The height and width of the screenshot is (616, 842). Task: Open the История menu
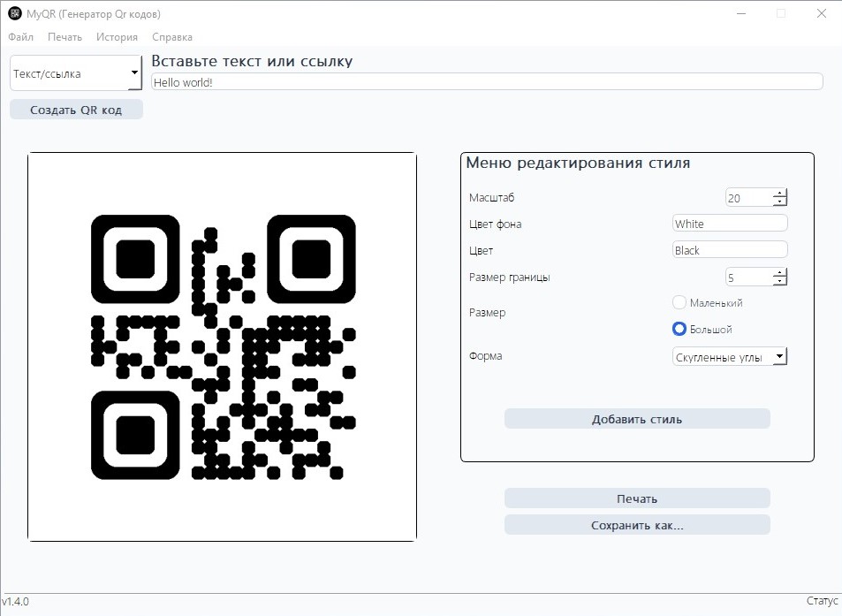[x=117, y=37]
